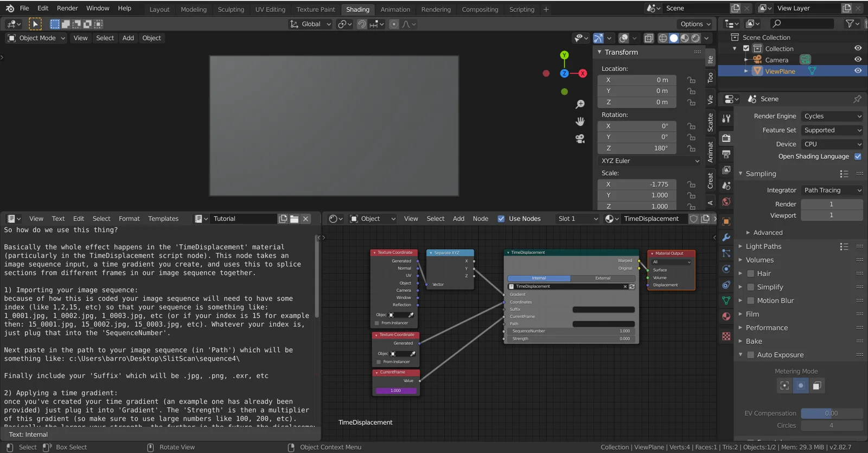
Task: Expand the Light Paths panel
Action: click(x=763, y=246)
